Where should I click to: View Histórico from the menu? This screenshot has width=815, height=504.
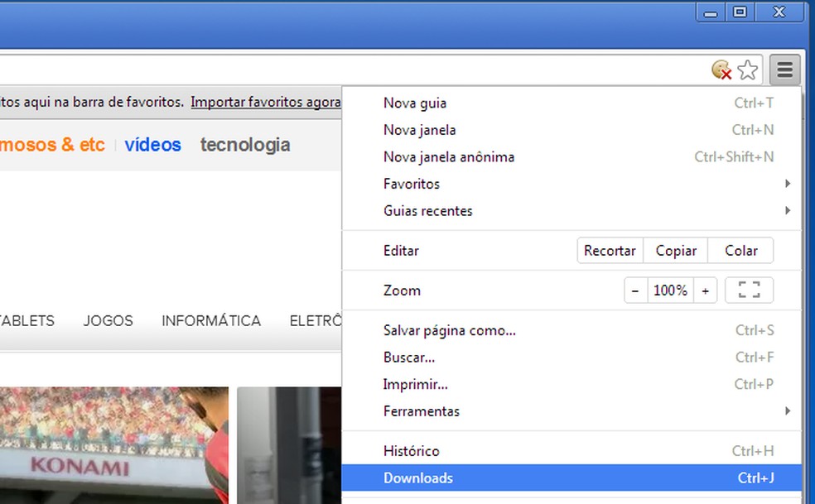[411, 450]
